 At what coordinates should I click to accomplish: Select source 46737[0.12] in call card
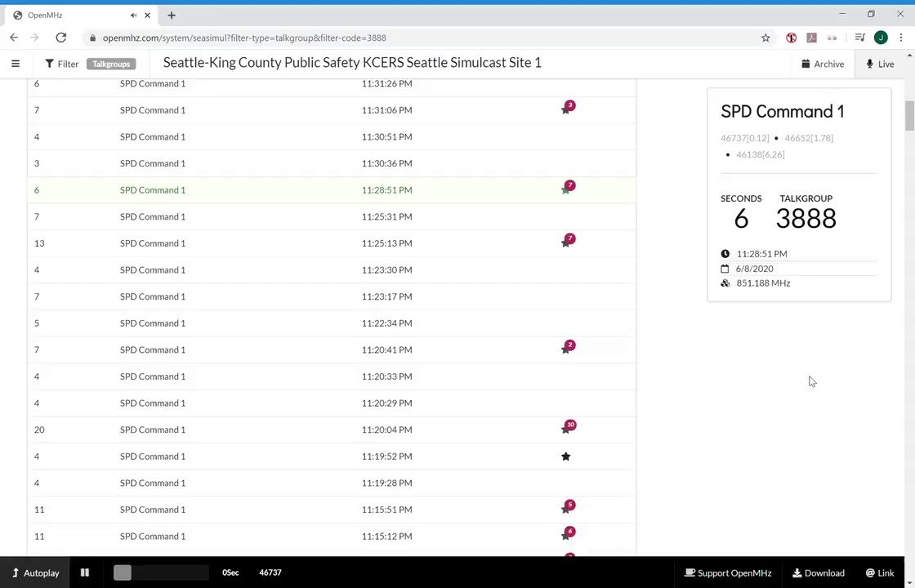tap(744, 138)
